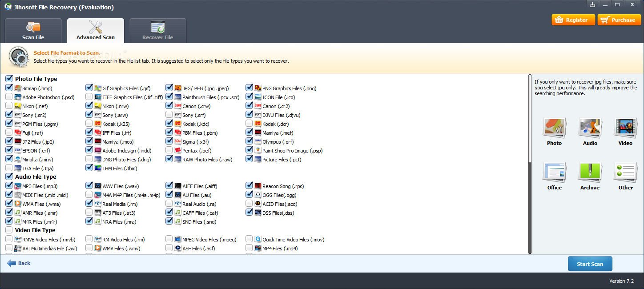Viewport: 644px width, 289px height.
Task: Switch to the Advanced Scan tab
Action: tap(96, 31)
